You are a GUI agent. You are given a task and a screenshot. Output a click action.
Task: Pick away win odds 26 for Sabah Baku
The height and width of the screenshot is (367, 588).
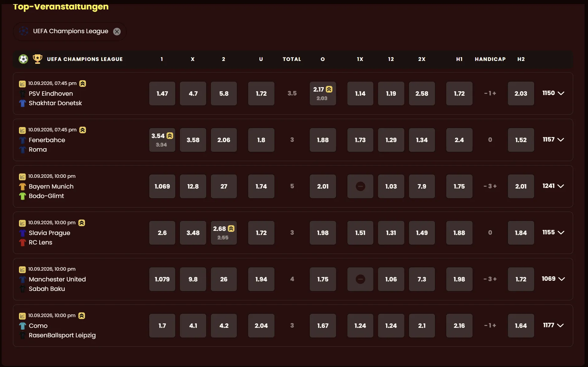tap(224, 279)
